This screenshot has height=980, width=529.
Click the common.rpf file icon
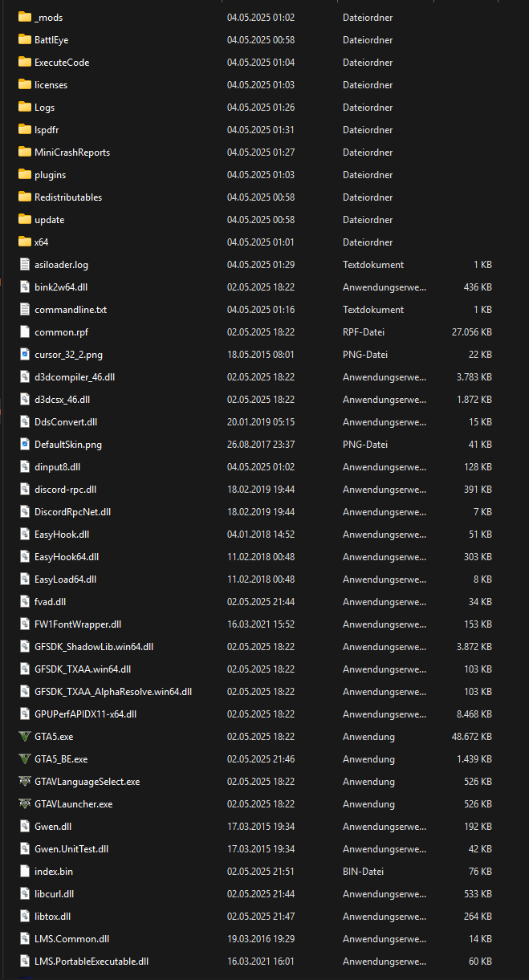[24, 331]
